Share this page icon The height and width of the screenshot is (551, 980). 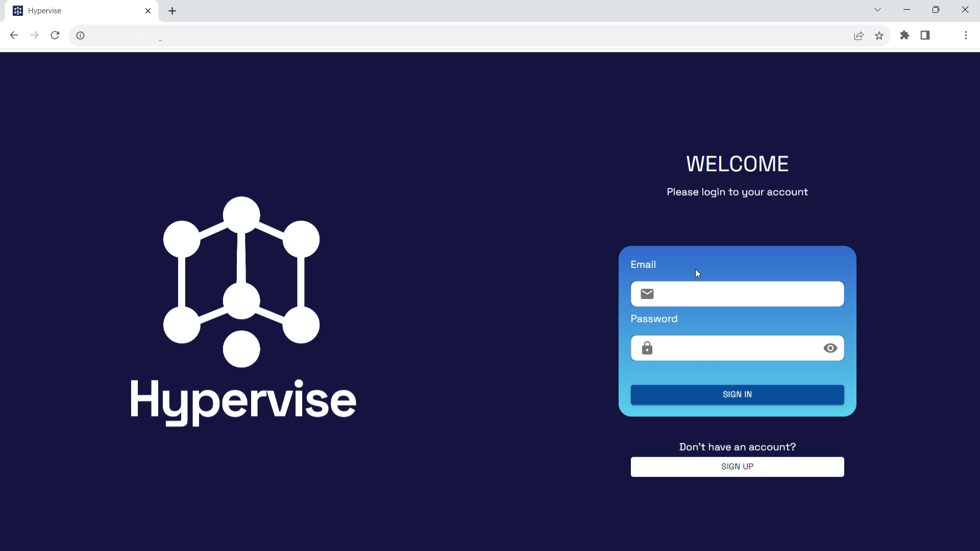859,35
